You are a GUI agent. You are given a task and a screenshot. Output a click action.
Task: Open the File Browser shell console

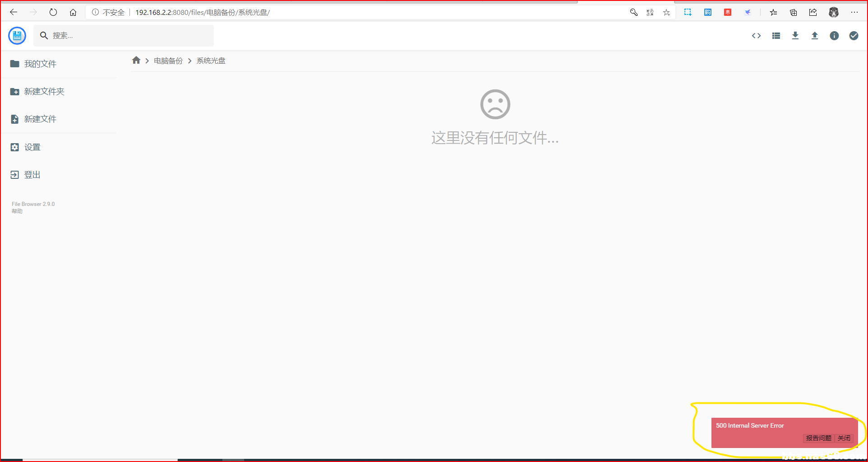point(756,36)
